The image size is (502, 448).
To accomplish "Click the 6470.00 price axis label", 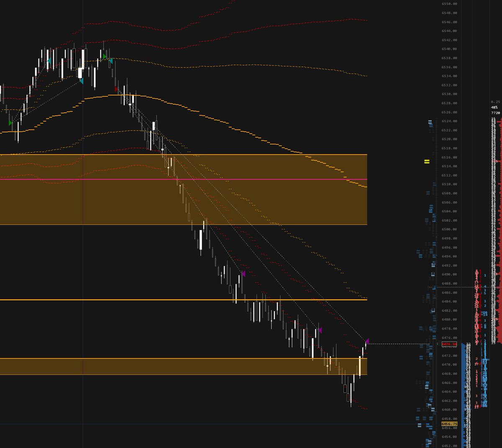I will pos(449,365).
